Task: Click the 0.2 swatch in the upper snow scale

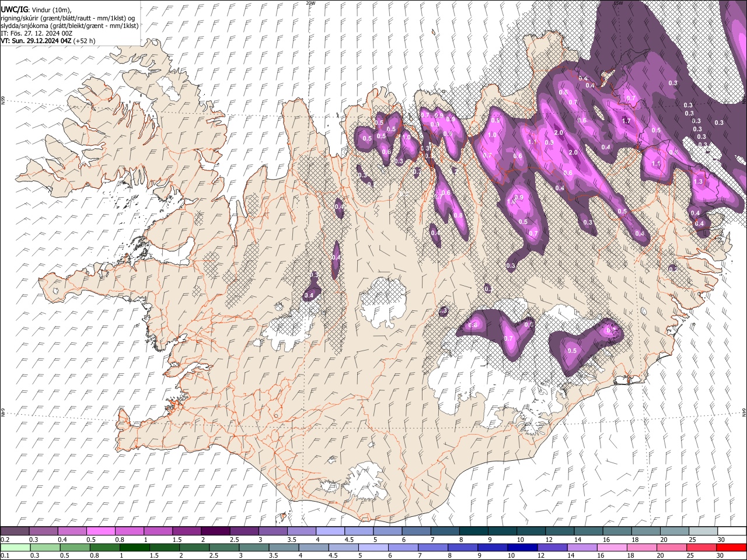Action: (x=15, y=531)
